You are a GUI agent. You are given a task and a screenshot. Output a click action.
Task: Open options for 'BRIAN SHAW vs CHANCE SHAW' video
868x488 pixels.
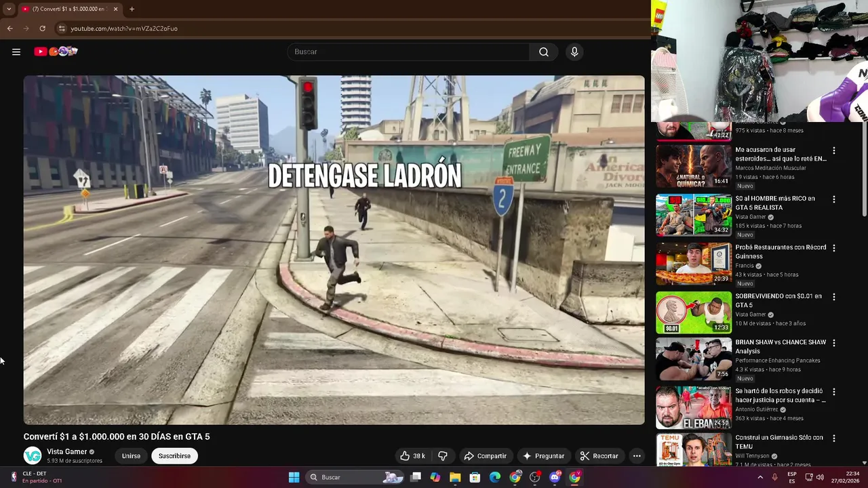[x=834, y=343]
